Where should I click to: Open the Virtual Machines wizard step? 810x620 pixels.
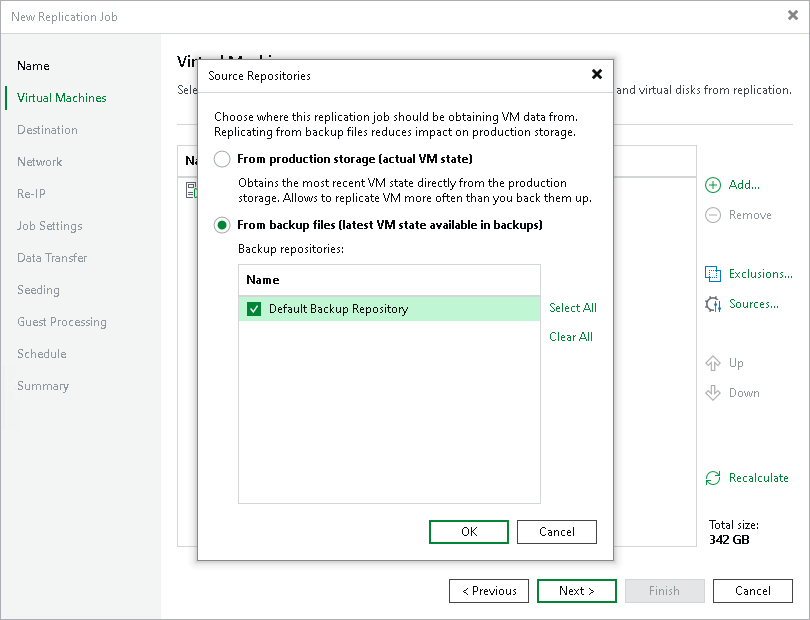[x=61, y=98]
